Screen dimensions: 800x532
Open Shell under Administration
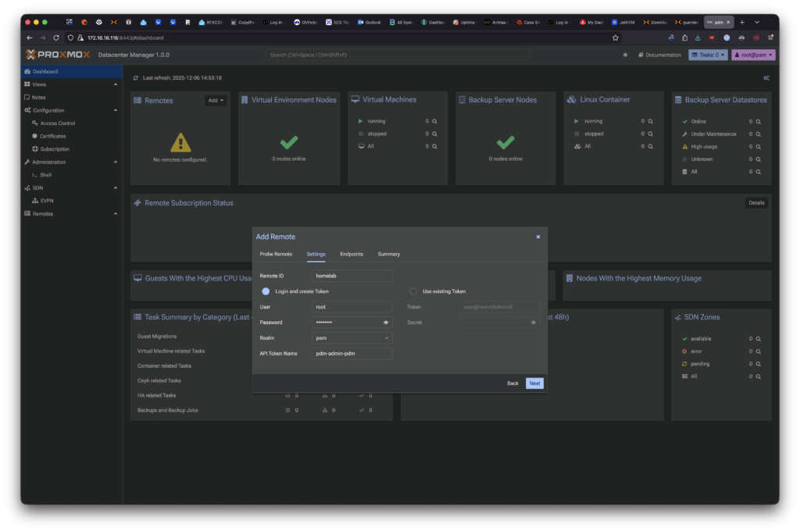click(45, 175)
